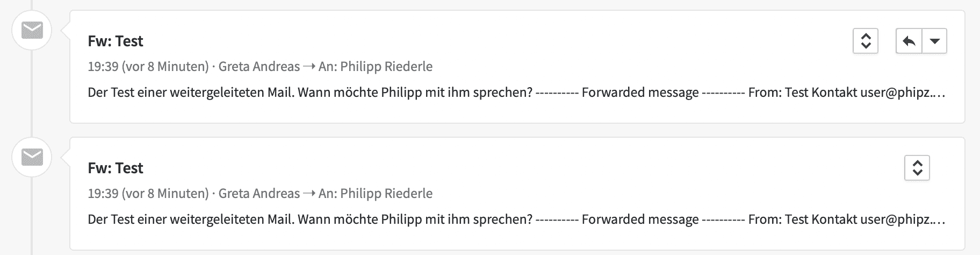This screenshot has width=980, height=255.
Task: Click the truncated user@phipz address in first email
Action: click(902, 93)
